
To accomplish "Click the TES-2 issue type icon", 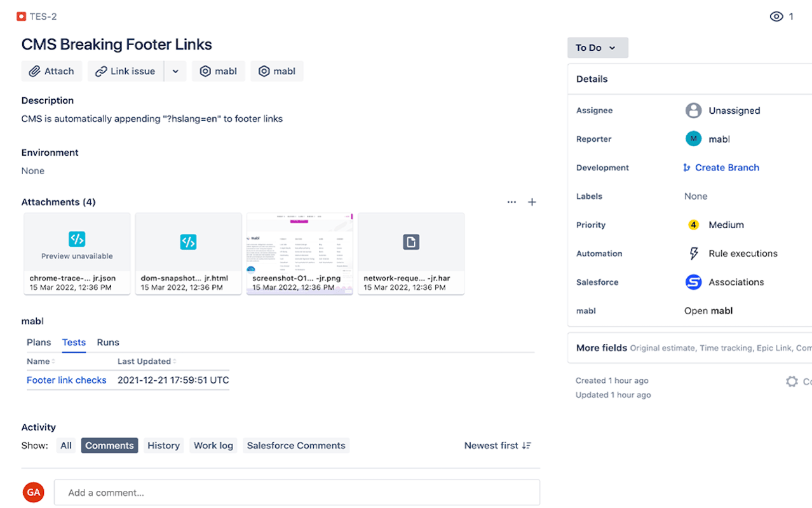I will (x=22, y=17).
